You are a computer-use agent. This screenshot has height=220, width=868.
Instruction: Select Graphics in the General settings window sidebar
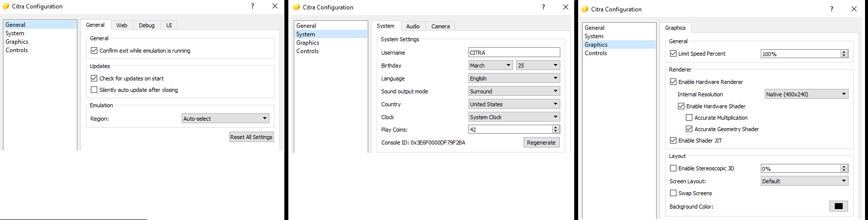point(40,42)
